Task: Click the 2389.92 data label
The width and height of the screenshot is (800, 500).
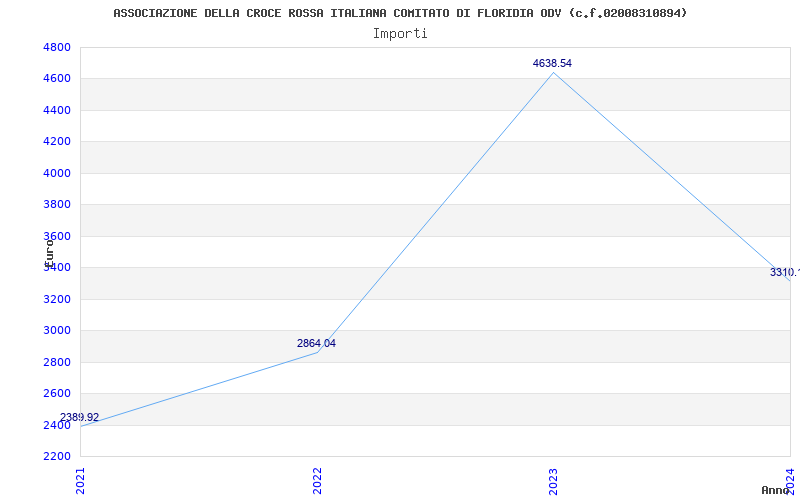Action: tap(80, 417)
